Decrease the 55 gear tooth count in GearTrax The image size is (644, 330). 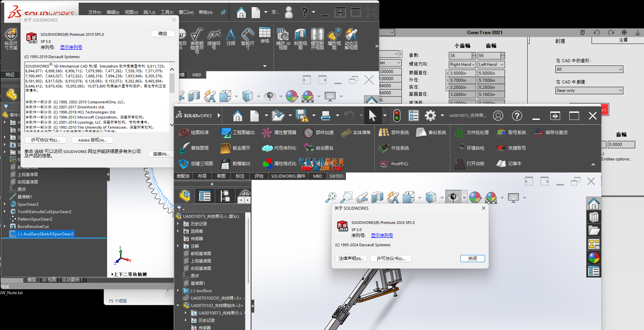(x=503, y=57)
